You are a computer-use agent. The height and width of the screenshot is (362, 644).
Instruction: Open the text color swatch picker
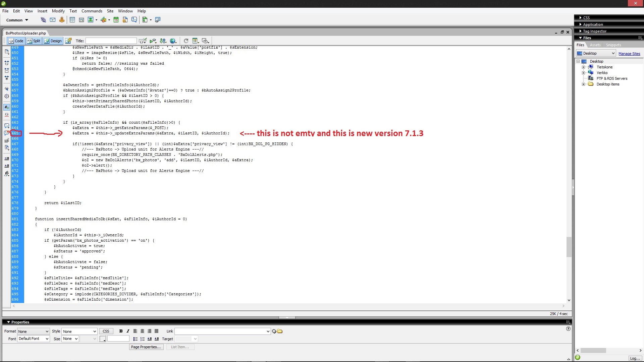point(103,339)
